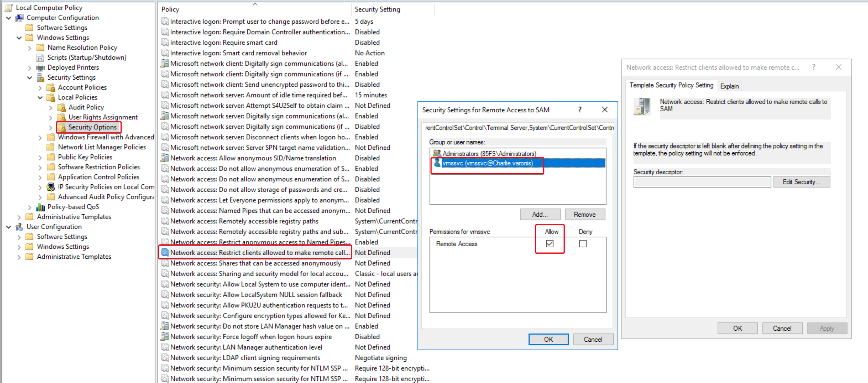
Task: Click the help question mark in SAM dialog
Action: (x=580, y=109)
